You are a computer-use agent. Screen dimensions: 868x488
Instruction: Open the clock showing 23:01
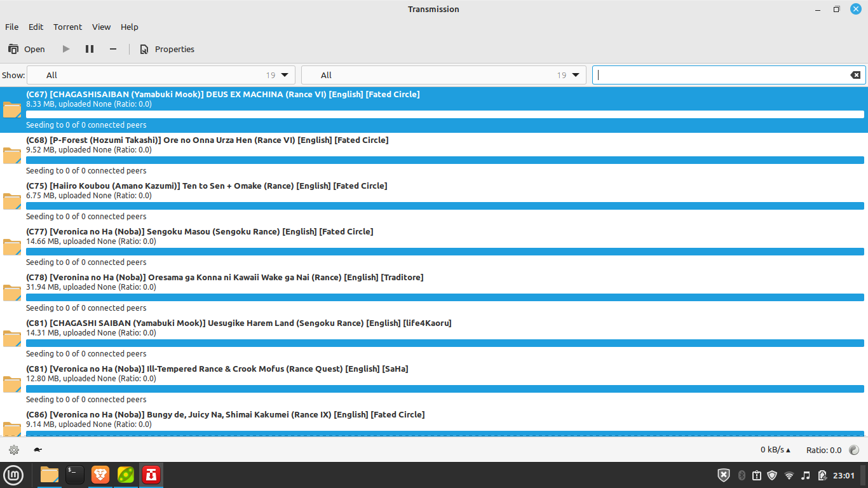point(844,475)
